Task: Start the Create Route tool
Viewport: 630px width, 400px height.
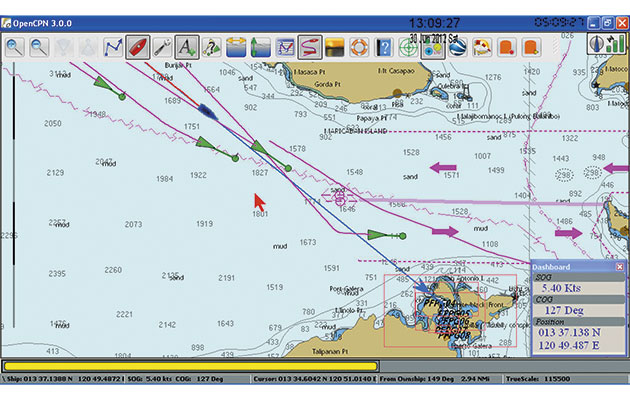Action: coord(113,47)
